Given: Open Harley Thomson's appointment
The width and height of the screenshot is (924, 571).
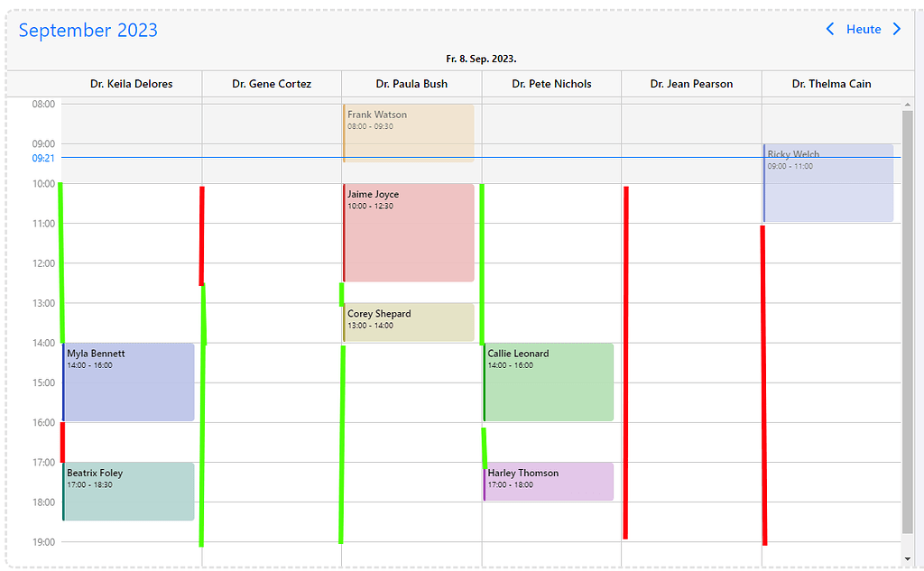Looking at the screenshot, I should [548, 481].
